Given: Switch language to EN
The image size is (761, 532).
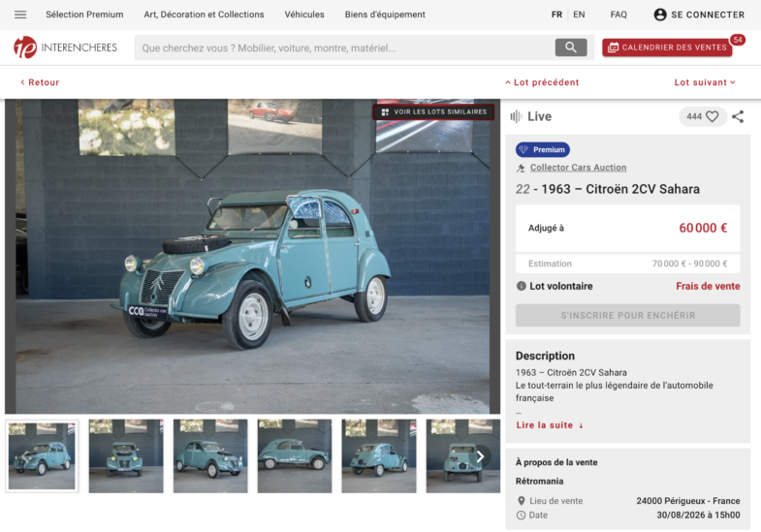Looking at the screenshot, I should (579, 15).
